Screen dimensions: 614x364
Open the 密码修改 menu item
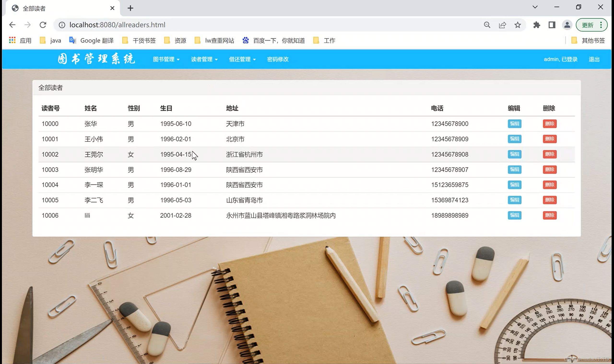tap(278, 59)
